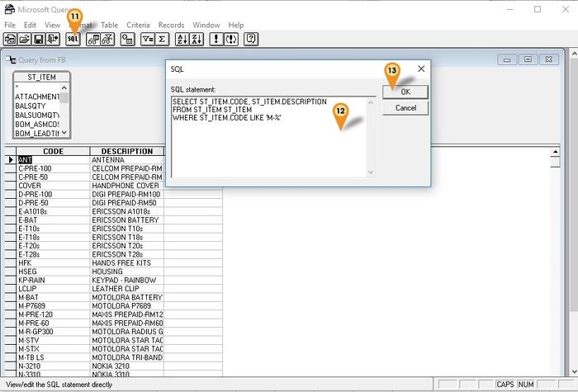
Task: Select the CODE column header
Action: point(53,151)
